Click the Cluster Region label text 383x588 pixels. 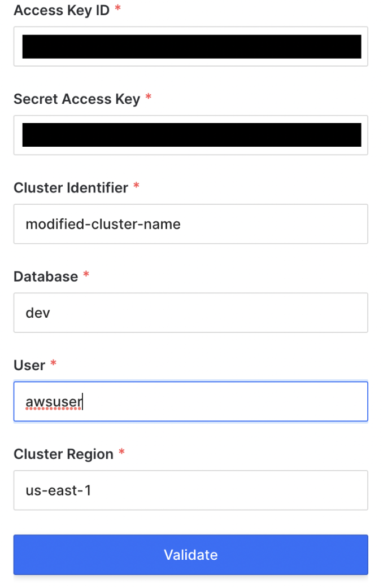tap(63, 454)
